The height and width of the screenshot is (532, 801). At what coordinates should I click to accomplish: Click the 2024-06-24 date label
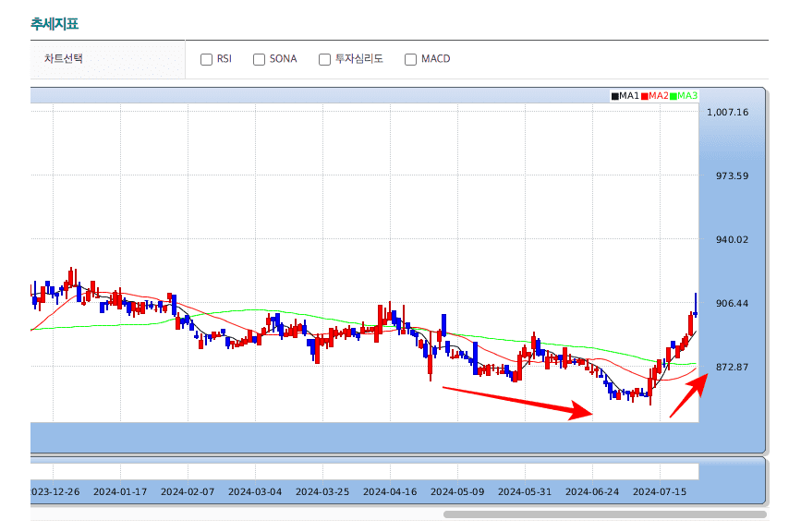592,492
